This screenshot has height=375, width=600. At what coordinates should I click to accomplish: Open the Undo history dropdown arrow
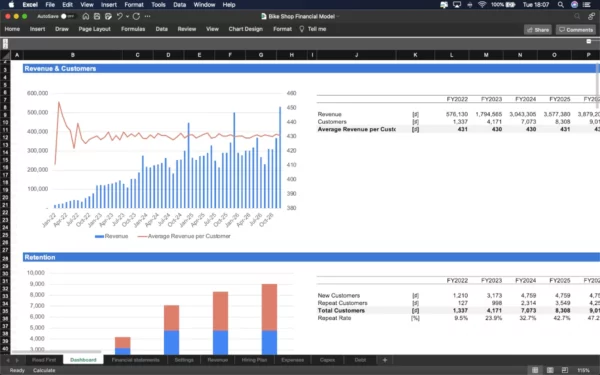pos(127,16)
